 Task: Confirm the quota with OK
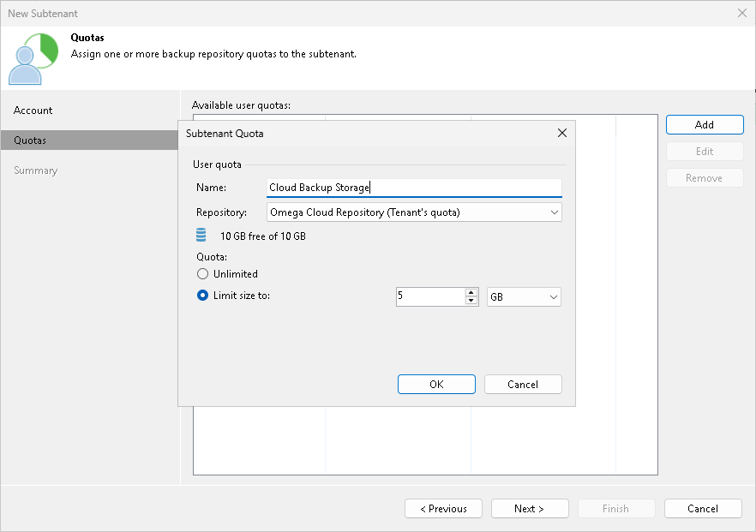pyautogui.click(x=436, y=384)
